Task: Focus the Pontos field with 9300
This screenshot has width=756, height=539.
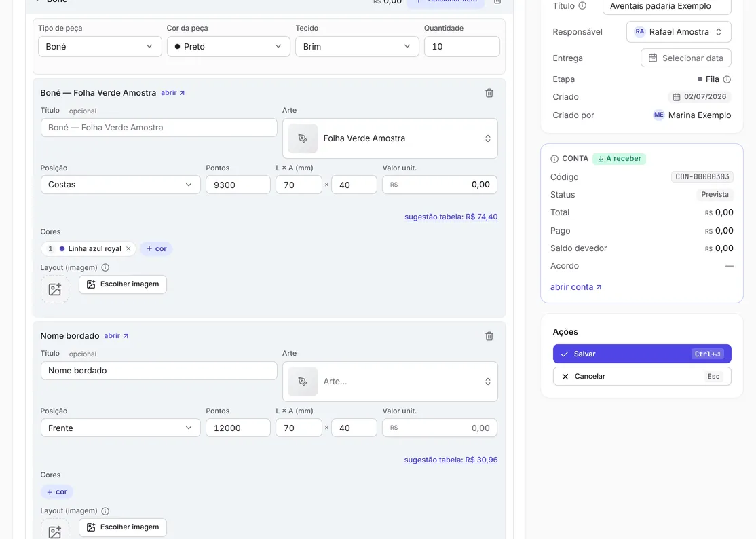Action: tap(238, 185)
